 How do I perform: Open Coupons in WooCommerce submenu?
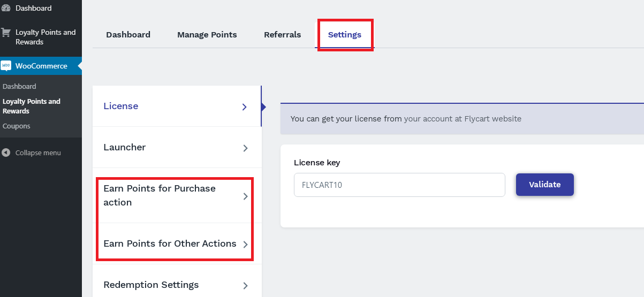pyautogui.click(x=17, y=126)
